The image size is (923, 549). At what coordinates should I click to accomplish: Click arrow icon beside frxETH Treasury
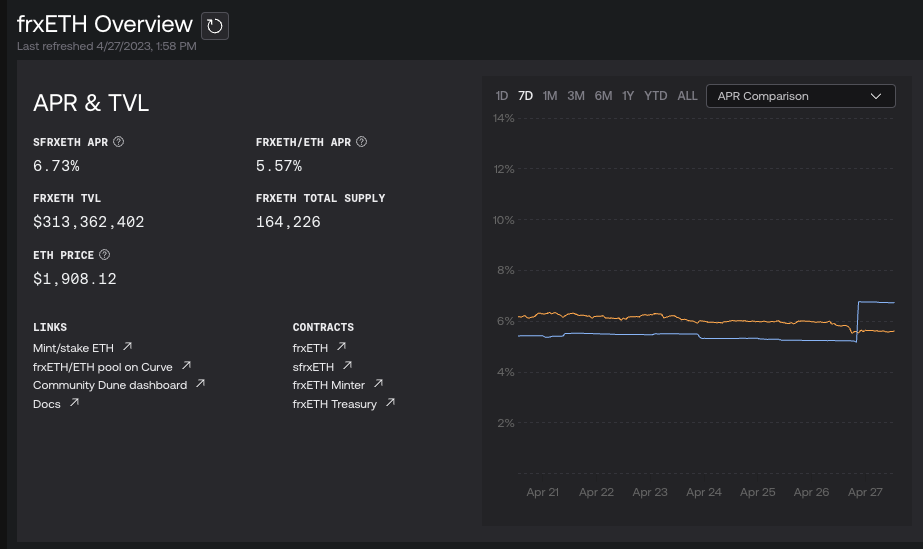[390, 403]
